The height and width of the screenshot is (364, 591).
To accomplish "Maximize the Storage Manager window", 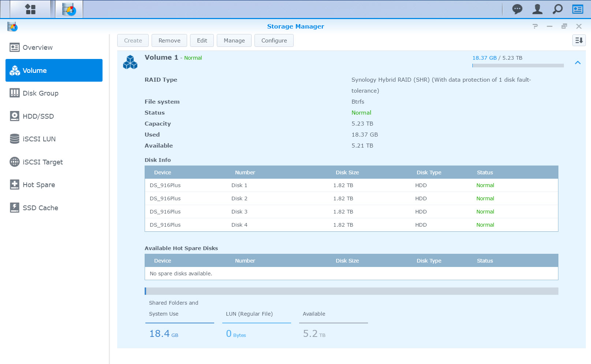I will [x=564, y=26].
